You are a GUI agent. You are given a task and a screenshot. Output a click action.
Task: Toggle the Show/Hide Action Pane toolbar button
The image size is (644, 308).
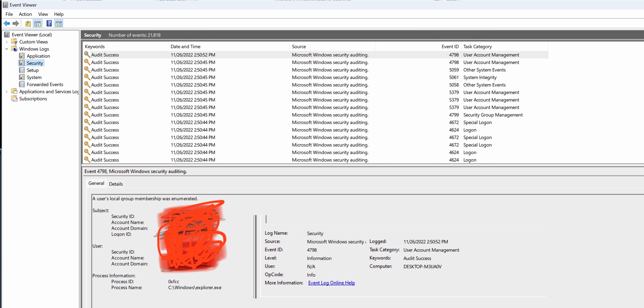click(x=59, y=24)
